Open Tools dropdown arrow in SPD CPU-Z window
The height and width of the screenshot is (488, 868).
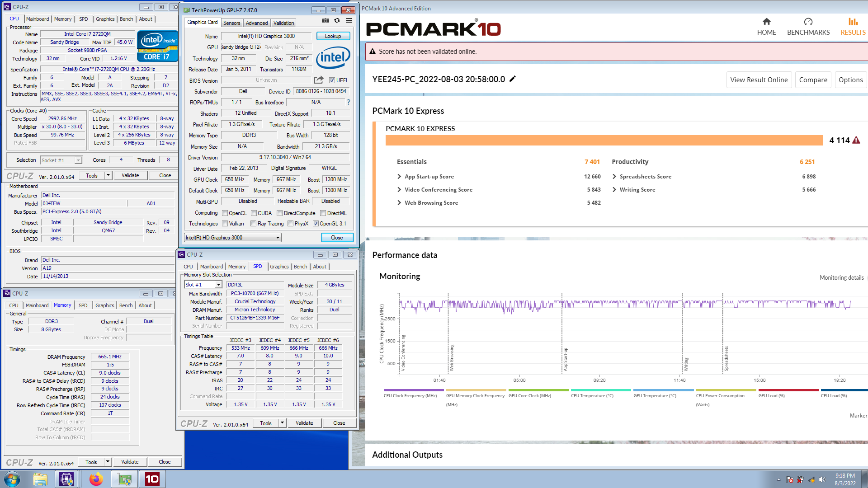pyautogui.click(x=282, y=423)
